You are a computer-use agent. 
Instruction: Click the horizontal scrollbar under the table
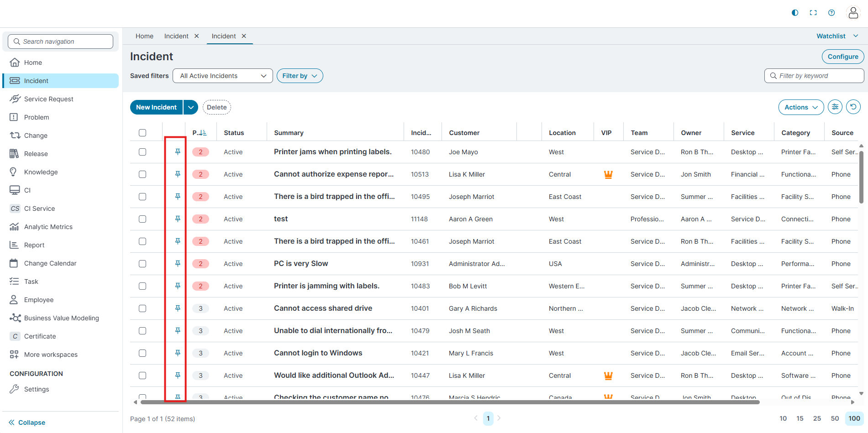(x=450, y=402)
